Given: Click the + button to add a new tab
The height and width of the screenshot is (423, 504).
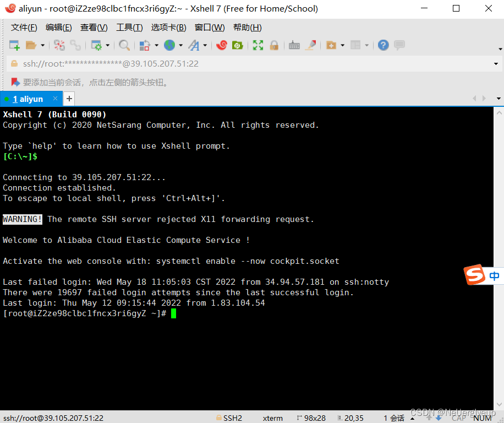Looking at the screenshot, I should [x=69, y=99].
